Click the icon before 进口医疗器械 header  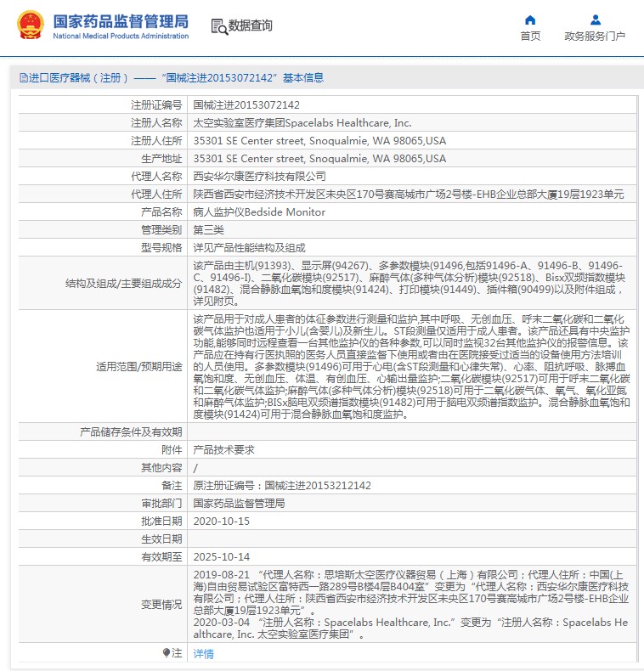(x=22, y=78)
